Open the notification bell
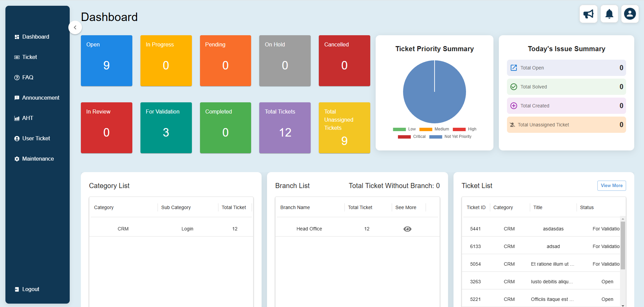 point(609,14)
